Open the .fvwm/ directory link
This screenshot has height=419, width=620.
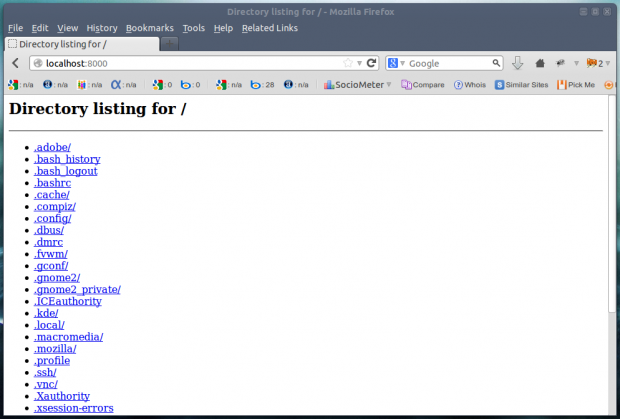tap(51, 254)
